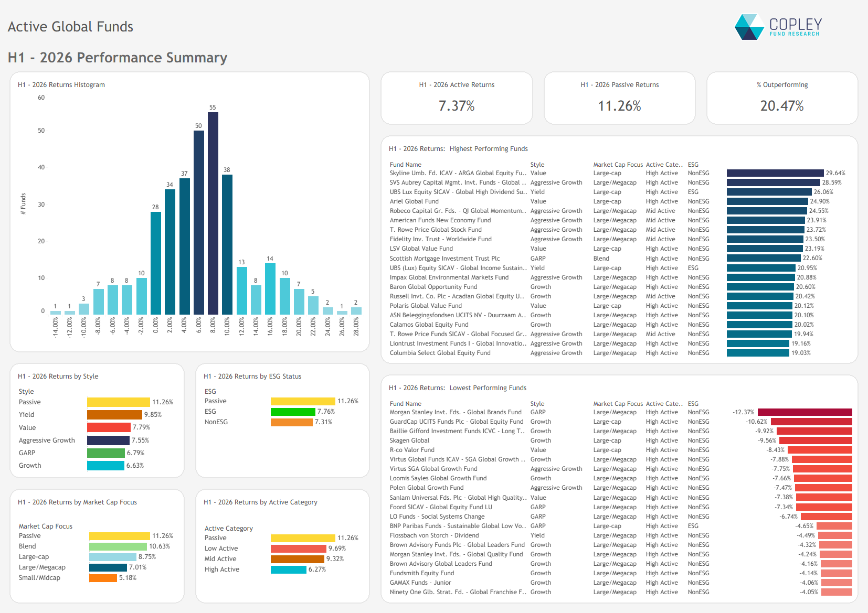The width and height of the screenshot is (868, 613).
Task: Click Virtus SGA Global Growth Fund
Action: (x=433, y=469)
